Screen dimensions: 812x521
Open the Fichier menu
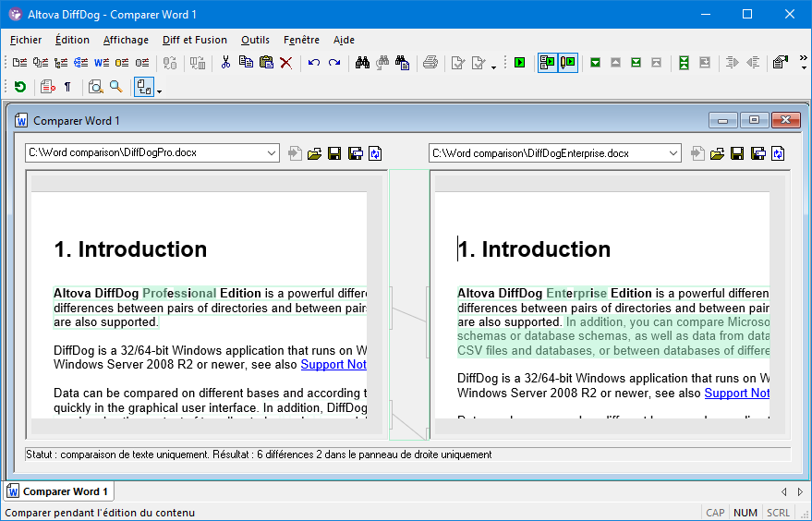26,40
